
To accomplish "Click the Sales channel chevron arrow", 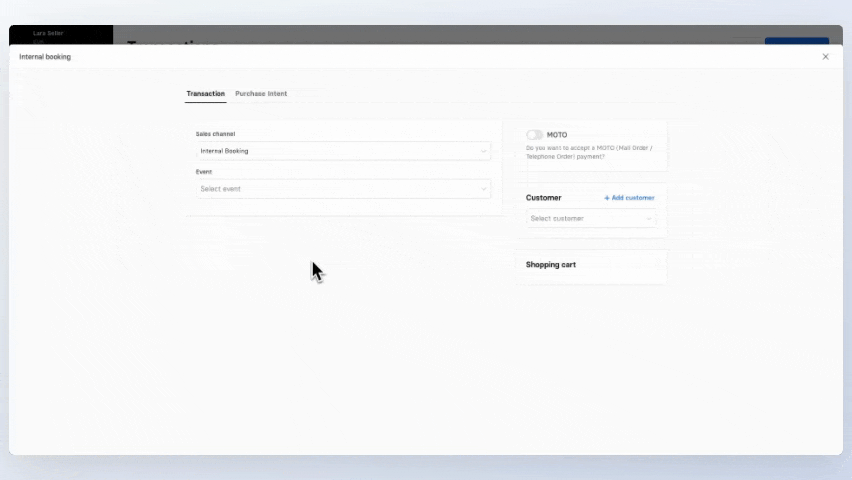I will 484,151.
